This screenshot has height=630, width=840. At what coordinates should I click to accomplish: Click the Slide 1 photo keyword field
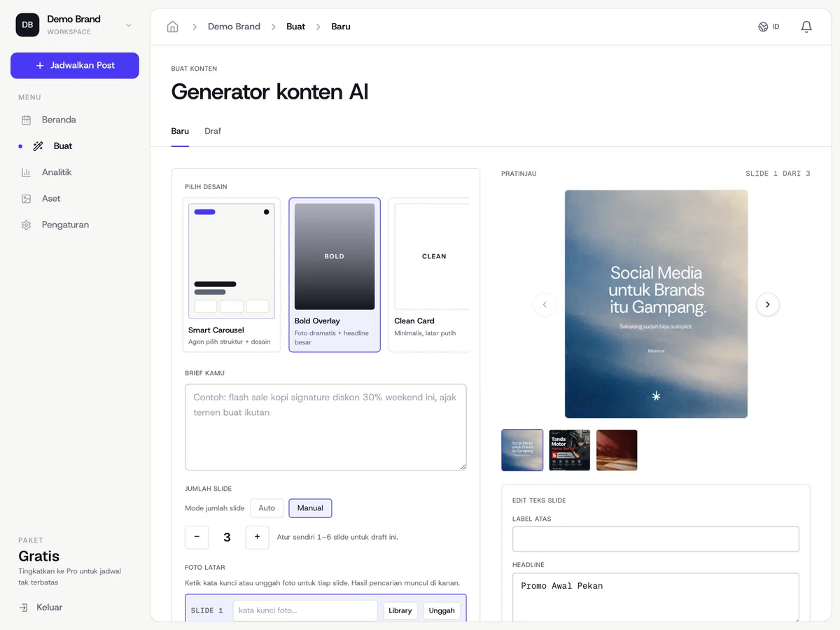click(x=305, y=610)
